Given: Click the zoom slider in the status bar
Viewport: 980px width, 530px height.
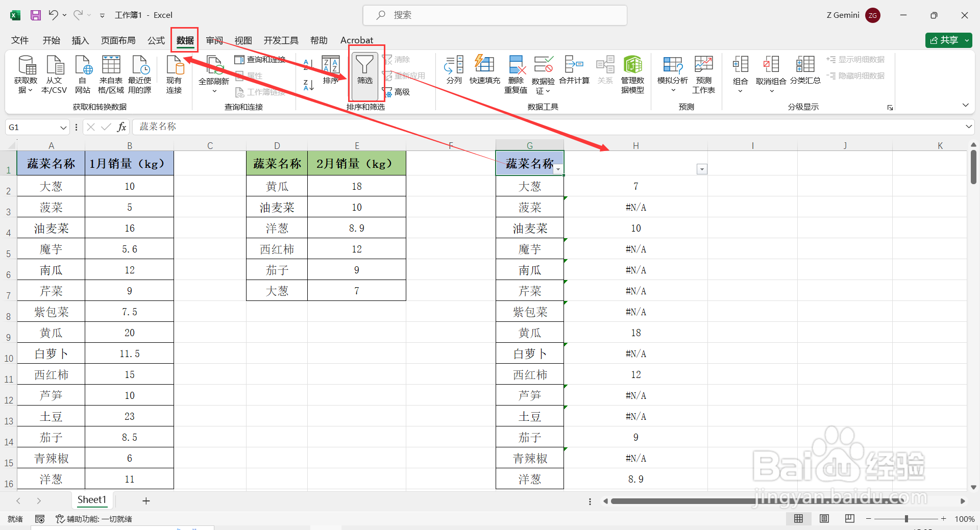Looking at the screenshot, I should 907,518.
